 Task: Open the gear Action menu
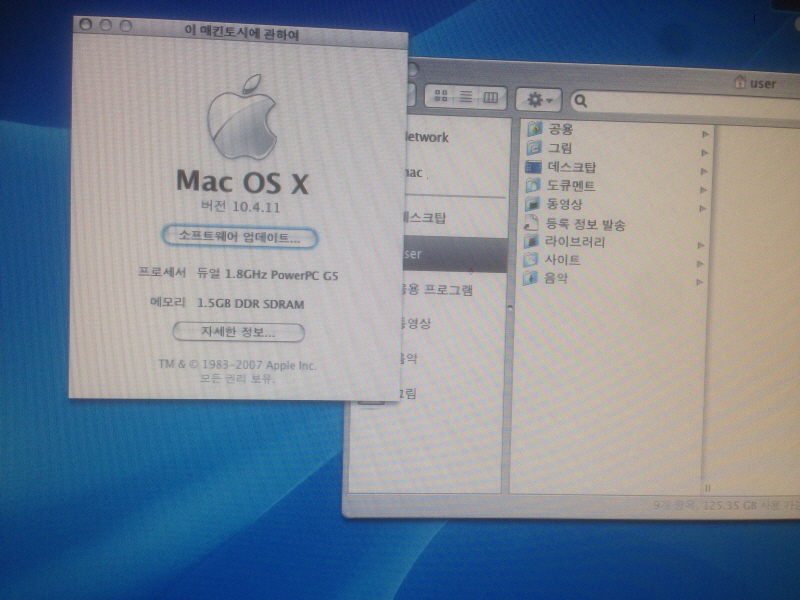tap(539, 99)
